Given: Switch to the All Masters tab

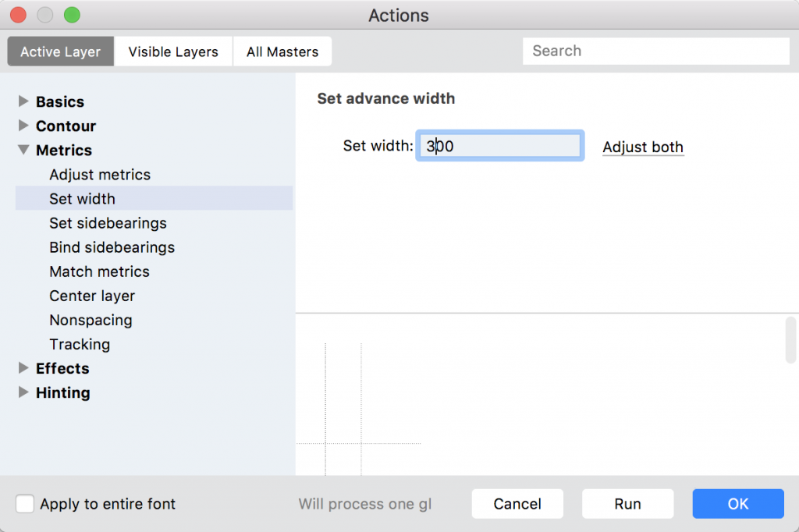Looking at the screenshot, I should point(282,52).
